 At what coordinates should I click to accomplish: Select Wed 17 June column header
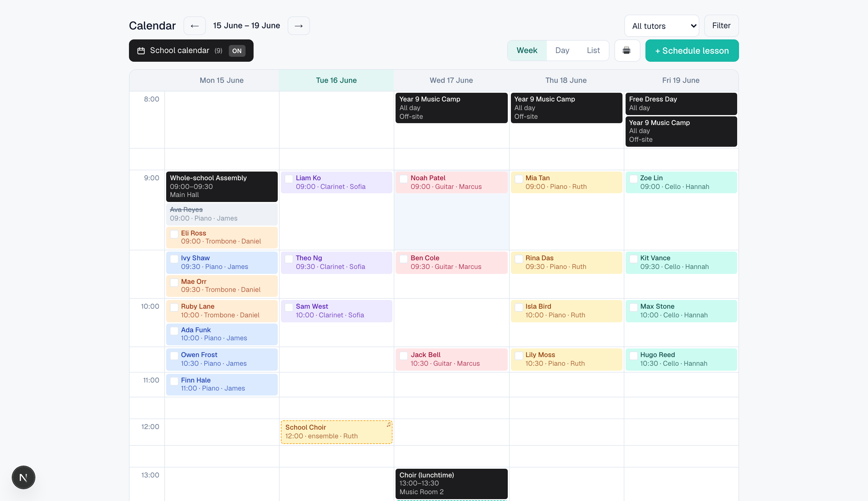pos(451,80)
